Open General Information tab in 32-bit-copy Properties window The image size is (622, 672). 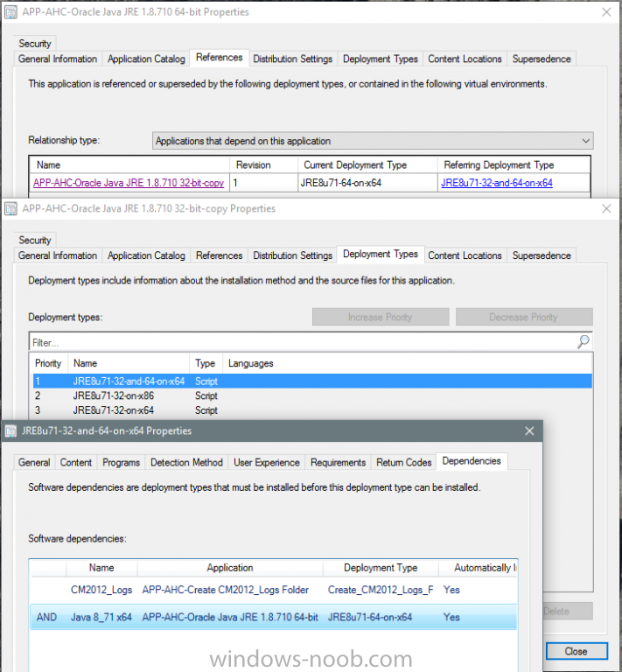pyautogui.click(x=58, y=255)
